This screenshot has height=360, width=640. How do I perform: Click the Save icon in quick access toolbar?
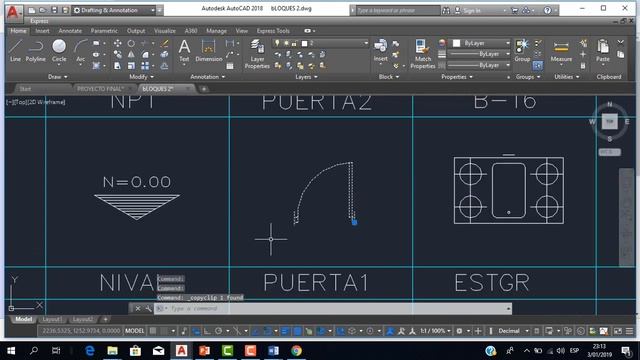(x=54, y=10)
